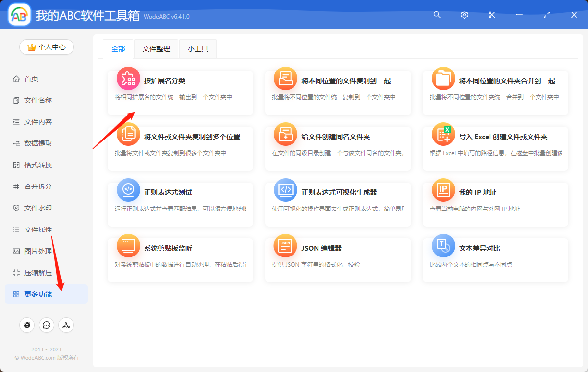Click the share network icon at bottom left
This screenshot has height=372, width=588.
click(66, 325)
